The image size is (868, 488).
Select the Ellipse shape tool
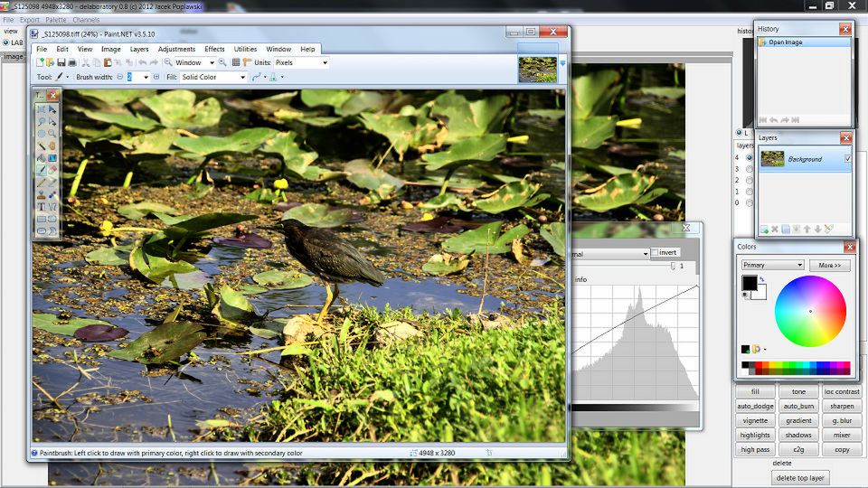[x=42, y=230]
